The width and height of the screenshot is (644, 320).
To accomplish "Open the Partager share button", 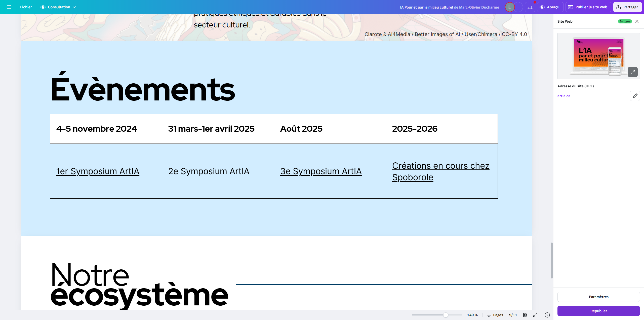I will (x=627, y=7).
